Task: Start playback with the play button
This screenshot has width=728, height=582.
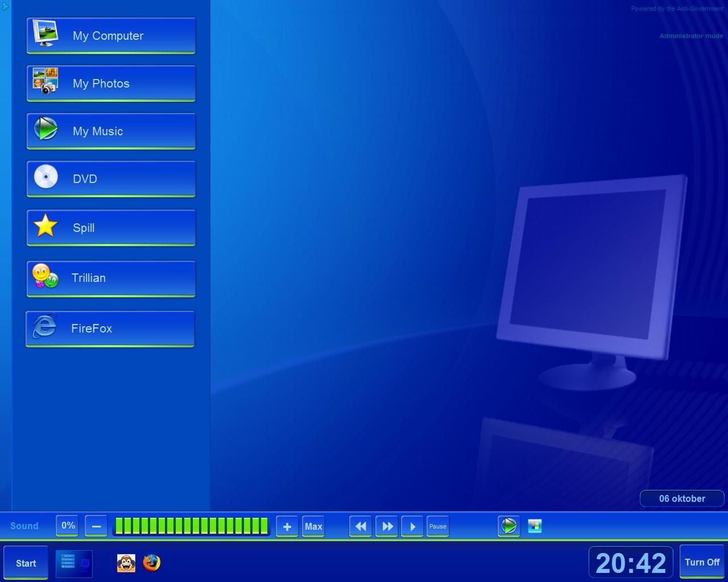Action: 412,526
